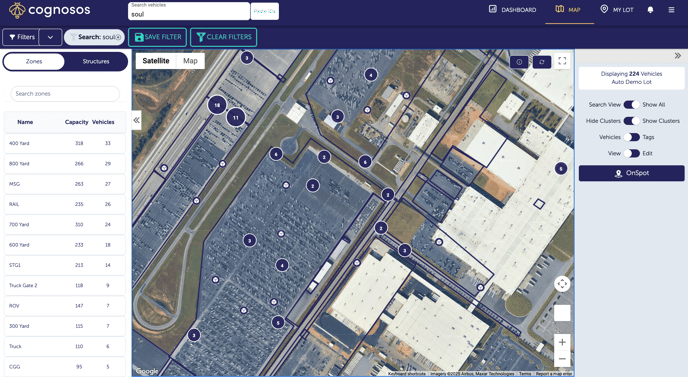Click the OnSpot button

coord(631,173)
